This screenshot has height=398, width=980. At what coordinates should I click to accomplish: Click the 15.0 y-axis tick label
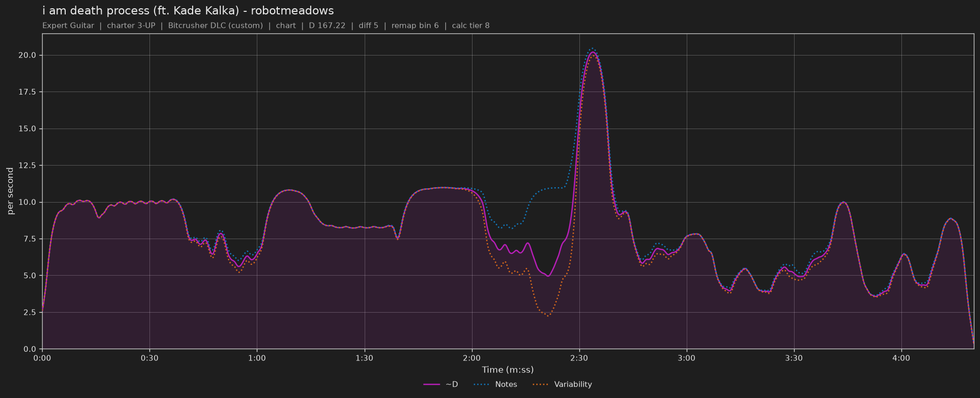(x=27, y=129)
